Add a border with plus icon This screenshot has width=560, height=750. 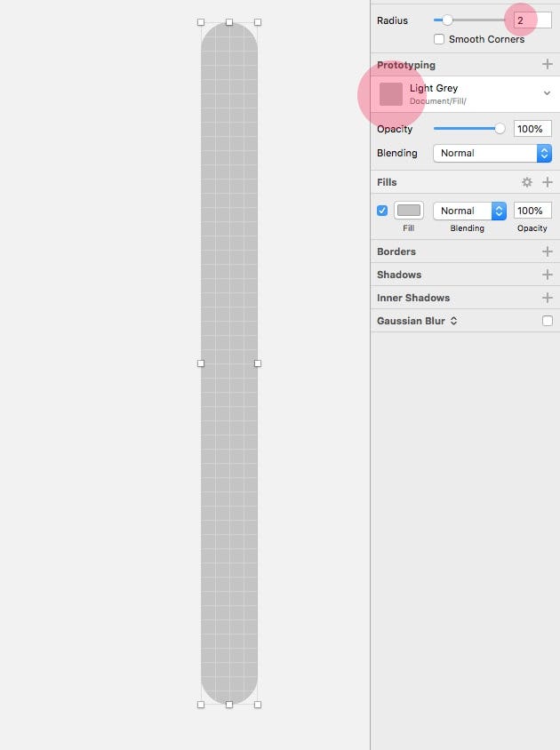pos(547,251)
